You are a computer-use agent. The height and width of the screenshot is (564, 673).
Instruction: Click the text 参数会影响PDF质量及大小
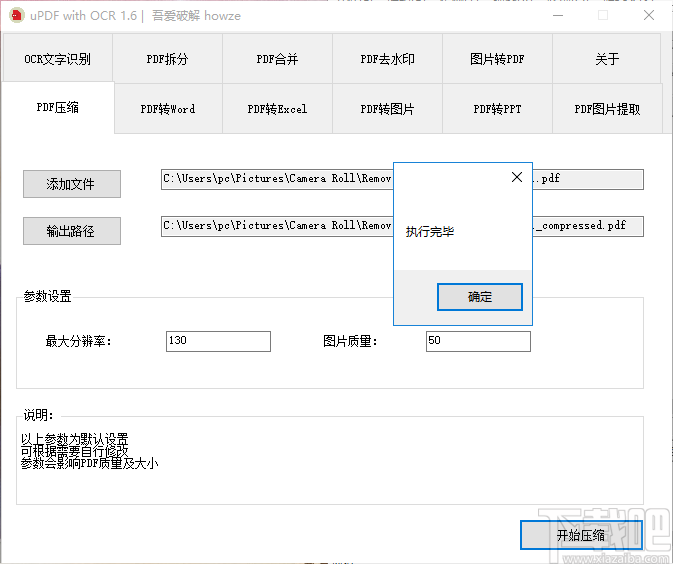coord(89,463)
